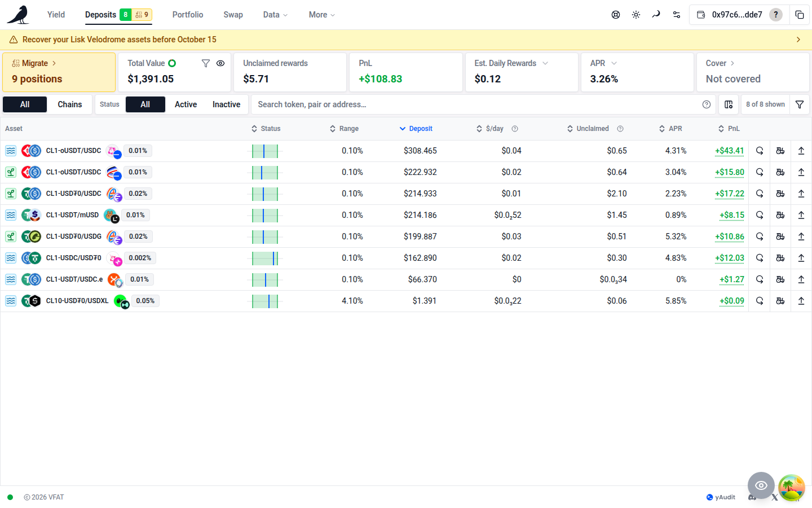Refresh the CL1-USDT/mUSD row position
The width and height of the screenshot is (812, 508).
[x=760, y=215]
